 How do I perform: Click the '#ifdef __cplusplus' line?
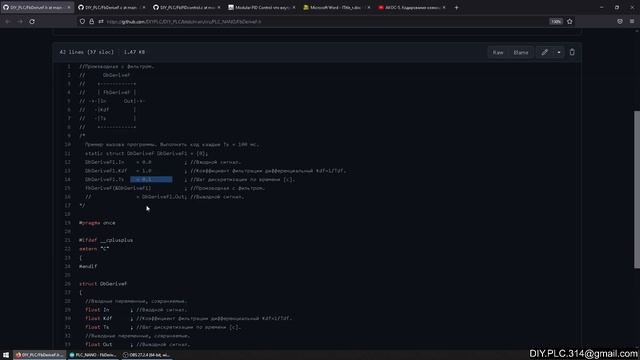106,240
